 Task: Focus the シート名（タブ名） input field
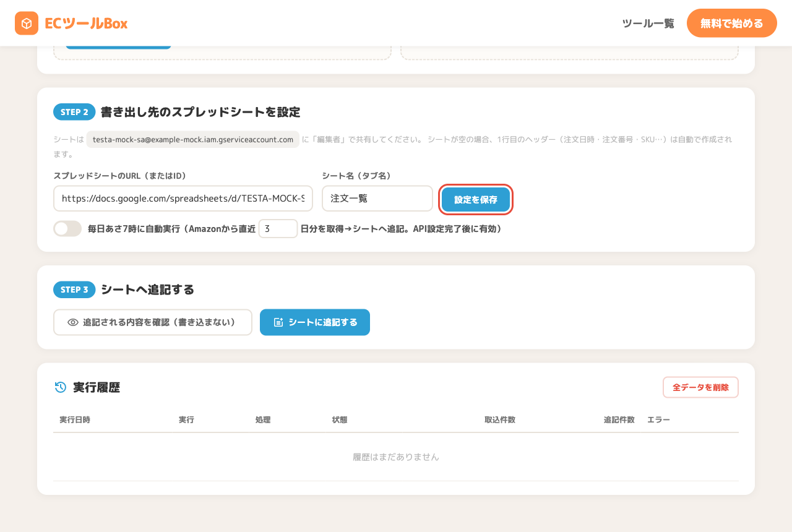point(377,199)
